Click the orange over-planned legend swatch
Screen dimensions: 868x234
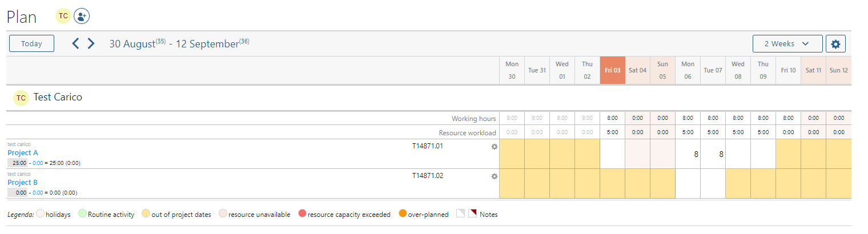[x=403, y=215]
